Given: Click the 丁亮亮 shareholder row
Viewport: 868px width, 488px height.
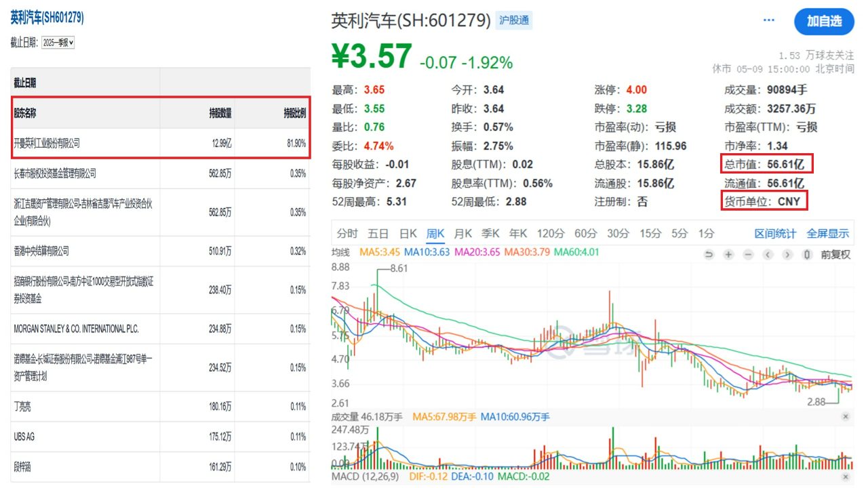Looking at the screenshot, I should tap(161, 406).
